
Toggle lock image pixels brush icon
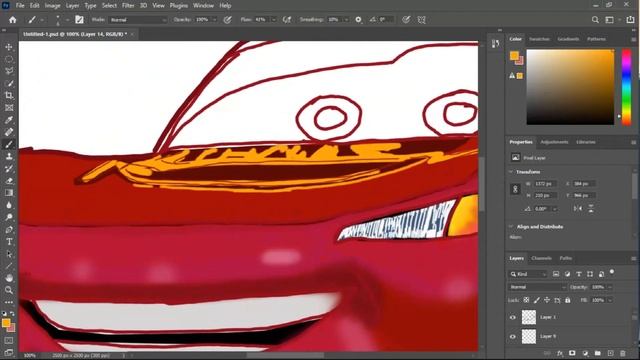pos(537,300)
